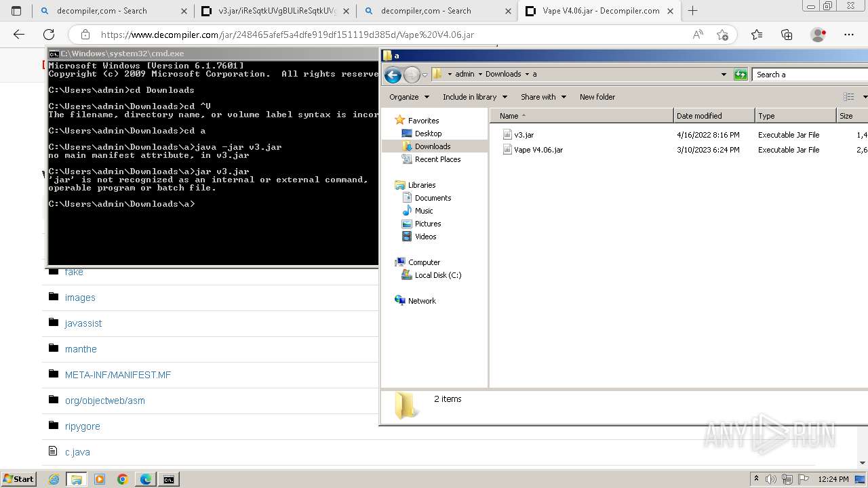
Task: Select v3.jar file in Explorer
Action: 524,135
